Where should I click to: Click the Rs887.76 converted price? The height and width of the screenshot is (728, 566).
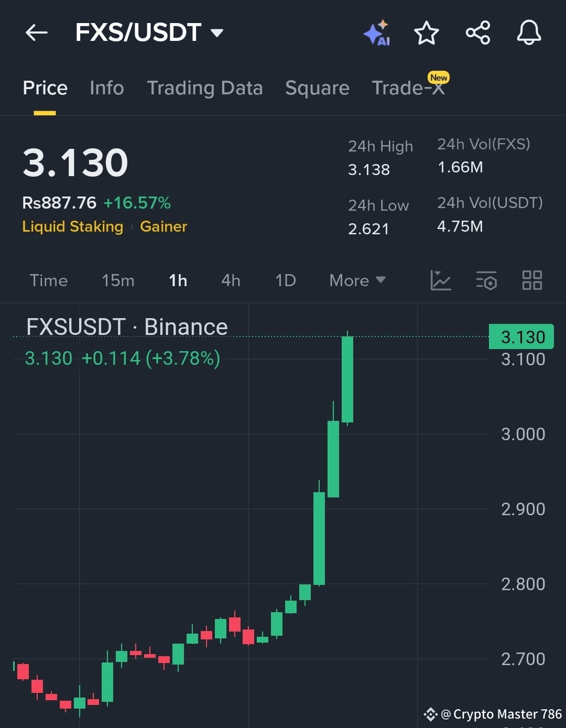point(59,203)
